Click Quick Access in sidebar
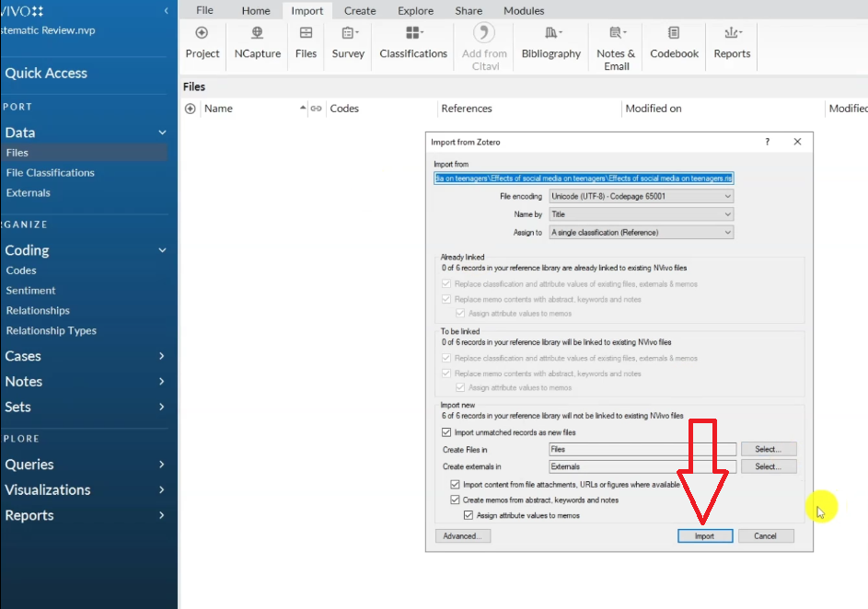Image resolution: width=868 pixels, height=609 pixels. pos(46,73)
